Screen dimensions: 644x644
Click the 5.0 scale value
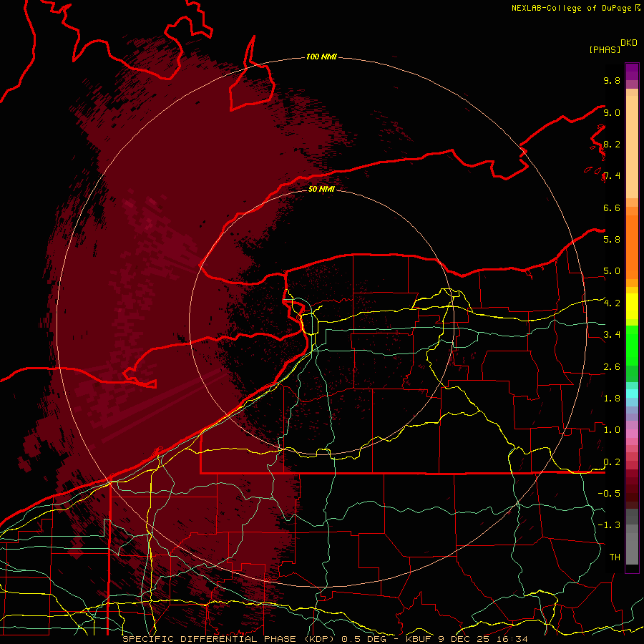point(612,271)
